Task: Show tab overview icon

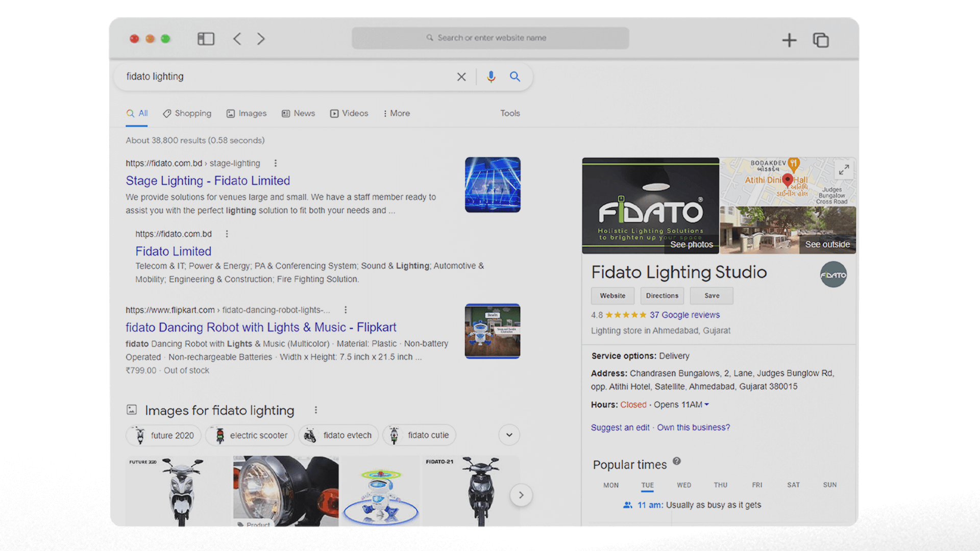Action: tap(821, 40)
